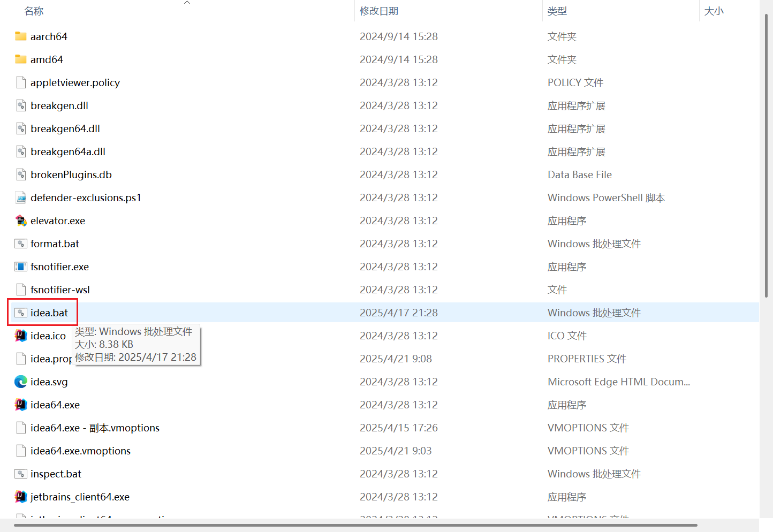Select the file name brokenPlugins.db

[71, 174]
